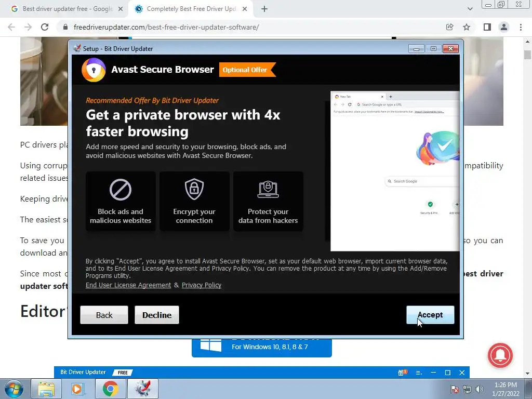
Task: Open the gift icon in Bit Driver Updater bar
Action: coord(403,373)
